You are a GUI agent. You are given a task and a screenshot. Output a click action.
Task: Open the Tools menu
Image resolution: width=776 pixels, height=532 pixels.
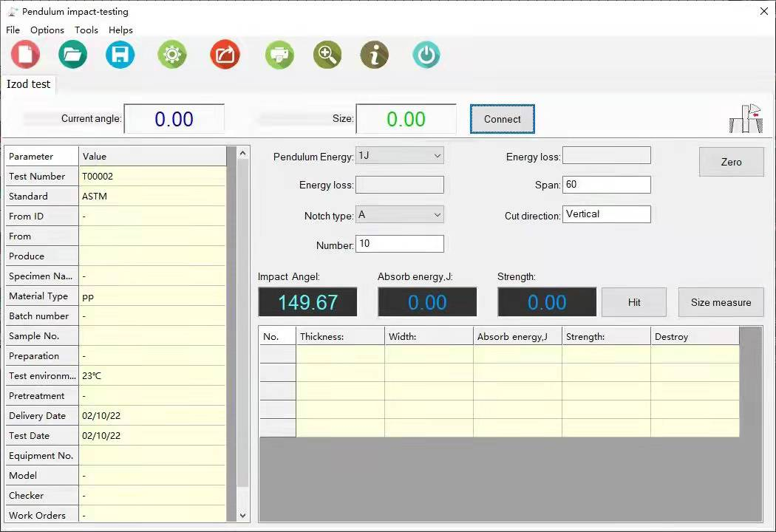click(86, 30)
